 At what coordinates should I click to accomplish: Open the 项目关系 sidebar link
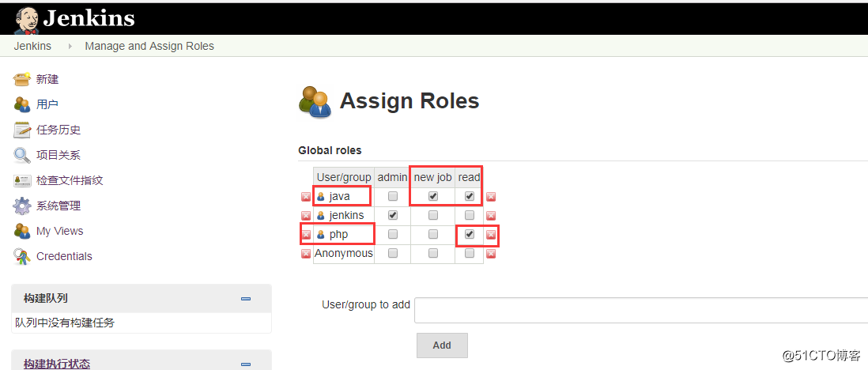(x=58, y=155)
